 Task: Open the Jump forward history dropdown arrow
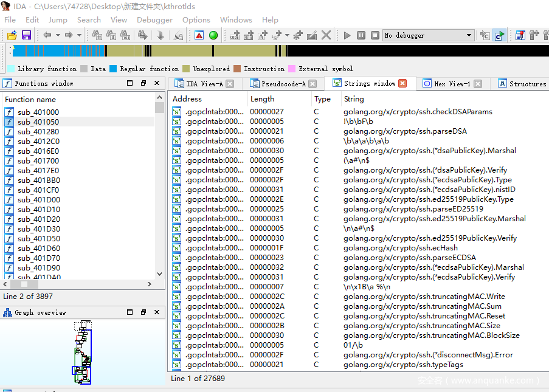pyautogui.click(x=80, y=35)
